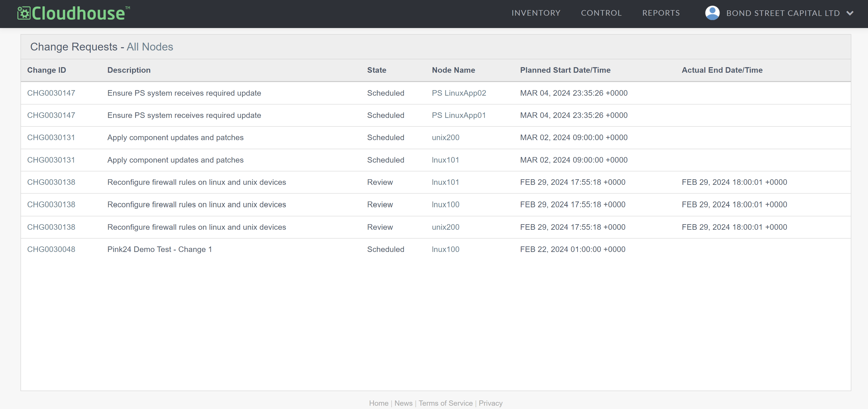Click the Cloudhouse gear logo icon

pyautogui.click(x=24, y=13)
